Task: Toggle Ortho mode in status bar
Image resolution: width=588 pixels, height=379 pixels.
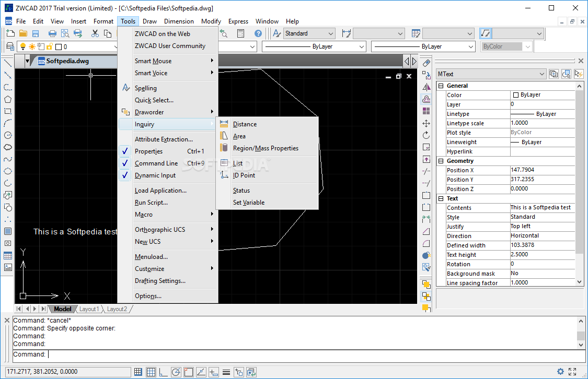Action: point(164,372)
